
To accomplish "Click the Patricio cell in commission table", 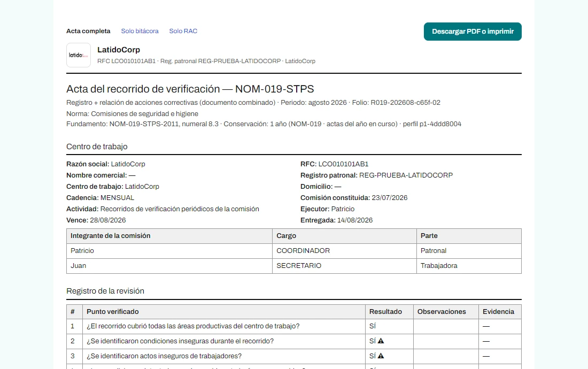I will [x=169, y=251].
